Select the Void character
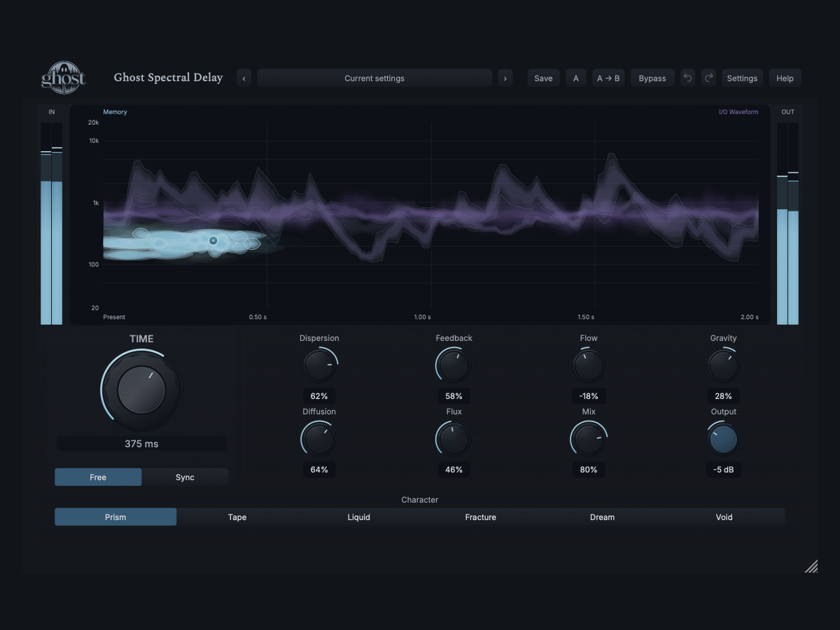Image resolution: width=840 pixels, height=630 pixels. pos(724,517)
